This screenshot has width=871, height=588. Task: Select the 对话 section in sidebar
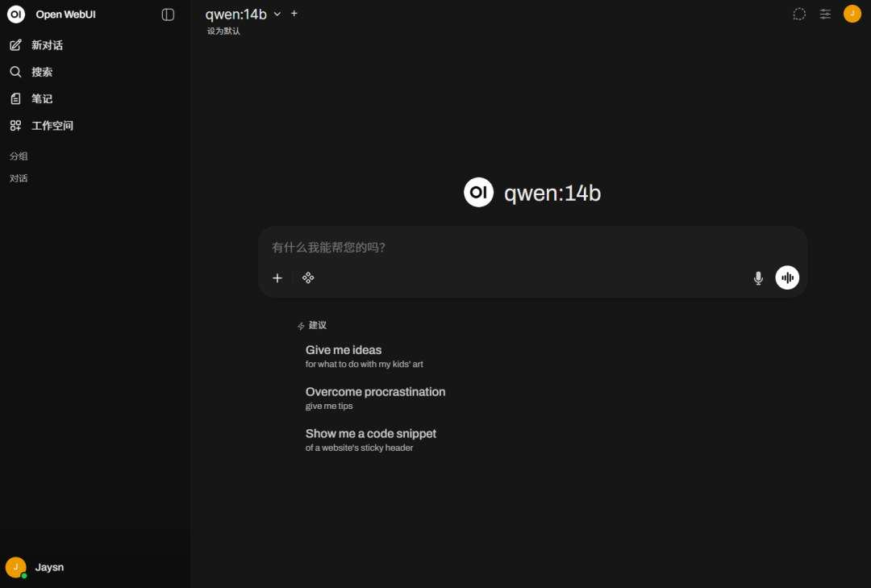19,177
